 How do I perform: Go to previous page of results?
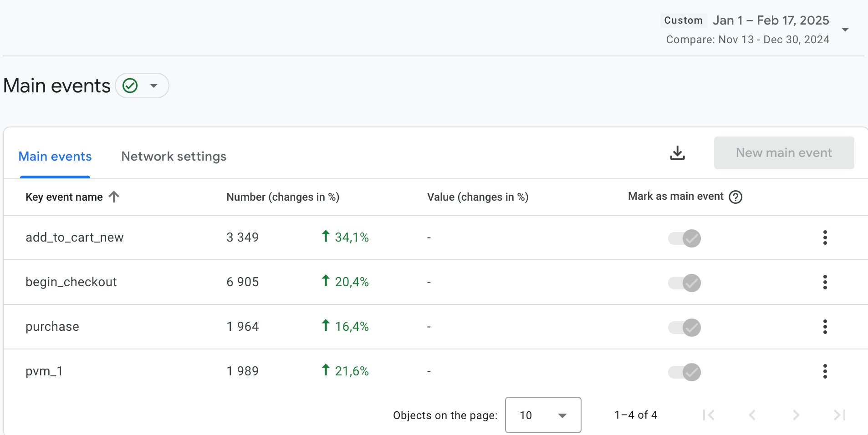pyautogui.click(x=752, y=415)
